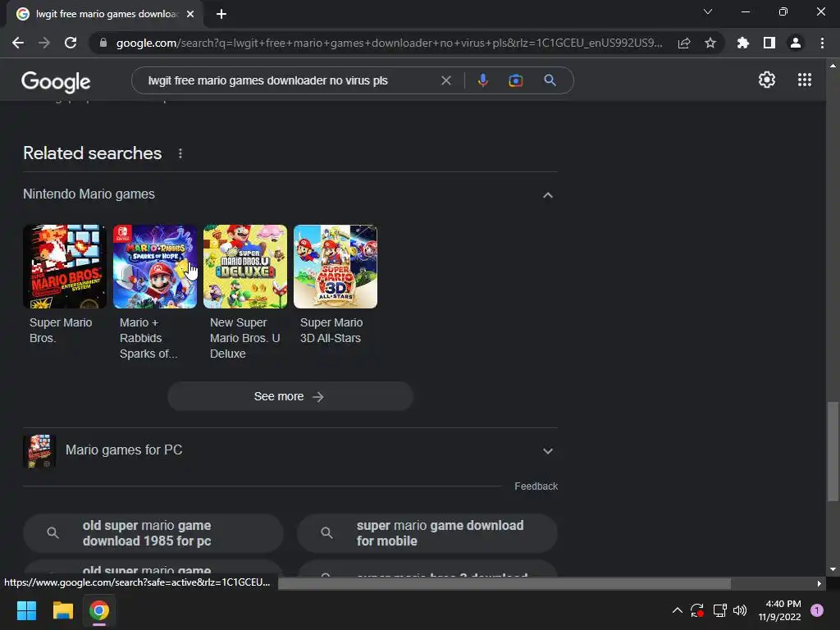Go back to the previous page
The height and width of the screenshot is (630, 840).
(18, 43)
